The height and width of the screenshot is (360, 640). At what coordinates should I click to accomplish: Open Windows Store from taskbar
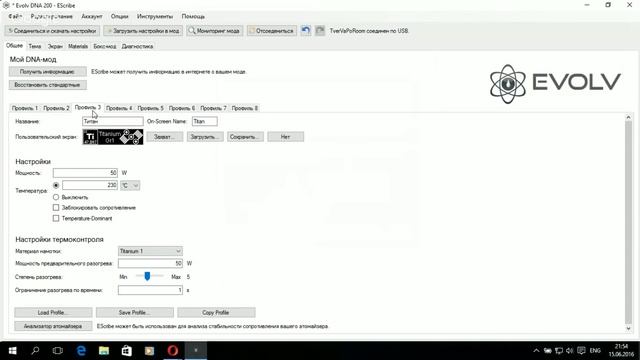127,351
